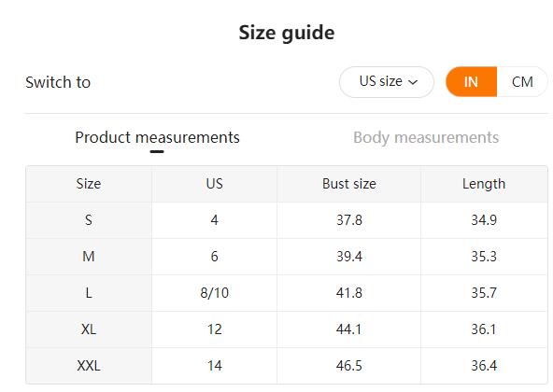
Task: Click the Size guide heading
Action: point(287,33)
